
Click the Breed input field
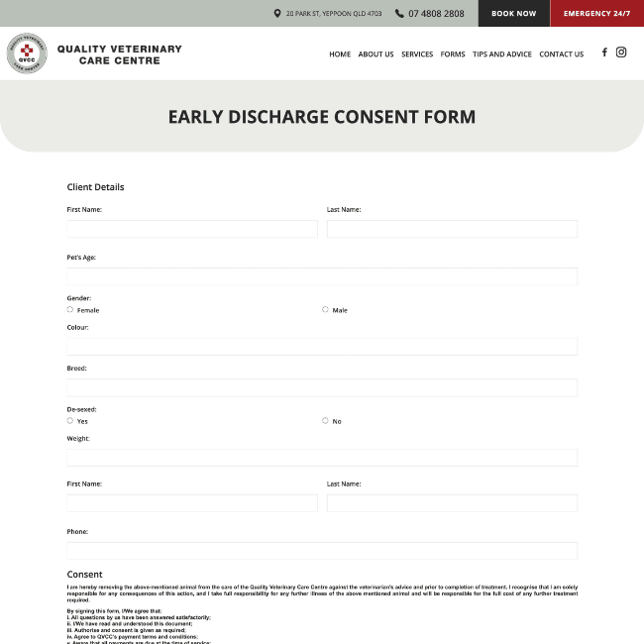point(322,387)
